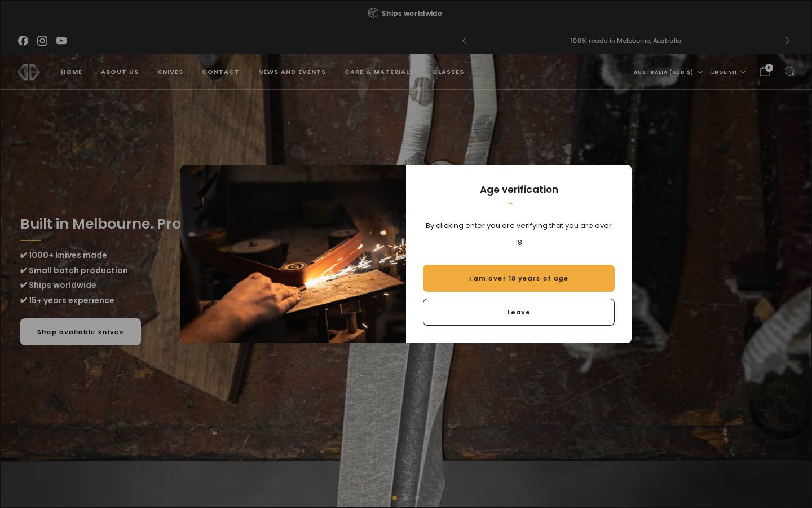Open the Instagram social link icon
This screenshot has height=508, width=812.
[42, 41]
